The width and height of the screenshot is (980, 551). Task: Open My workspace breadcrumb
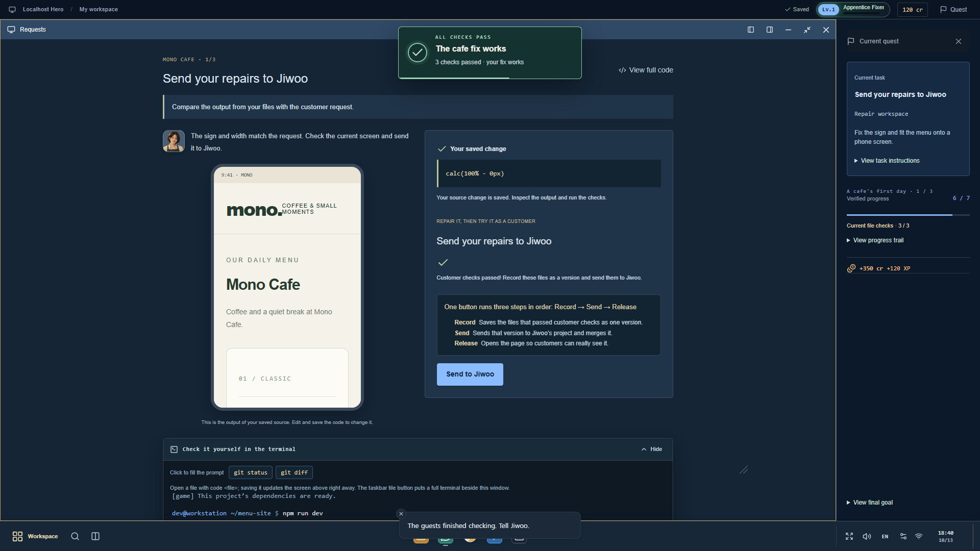[x=99, y=9]
